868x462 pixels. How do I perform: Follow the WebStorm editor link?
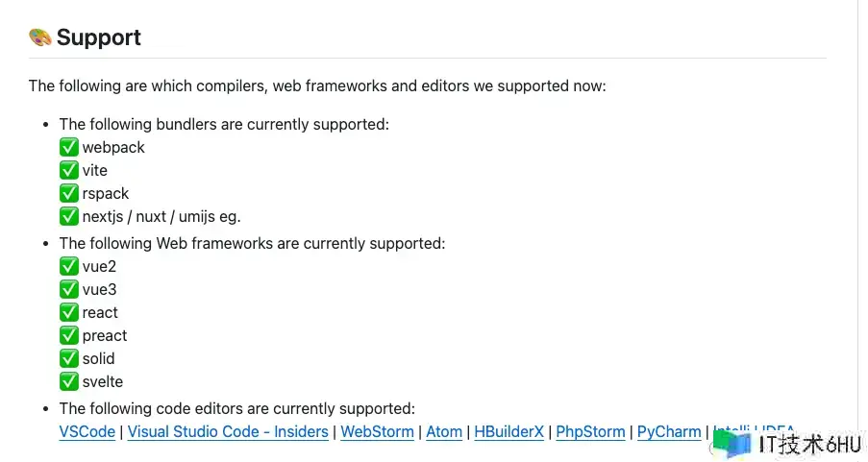tap(377, 431)
